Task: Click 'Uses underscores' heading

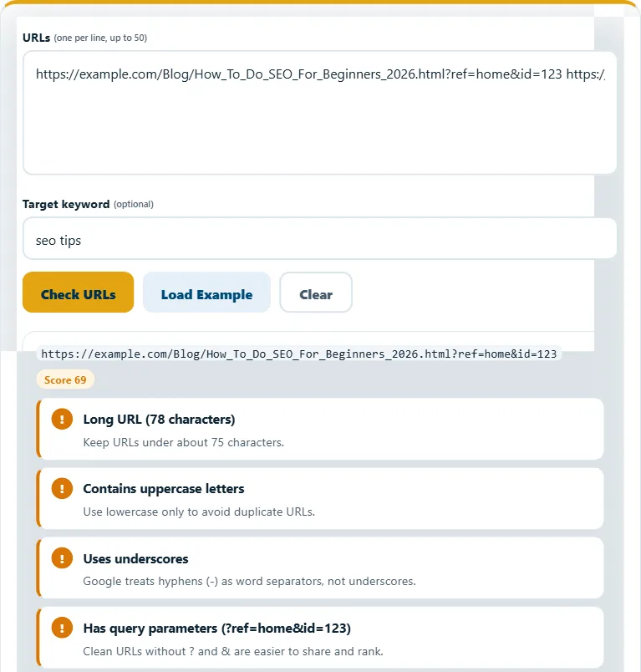Action: click(136, 559)
